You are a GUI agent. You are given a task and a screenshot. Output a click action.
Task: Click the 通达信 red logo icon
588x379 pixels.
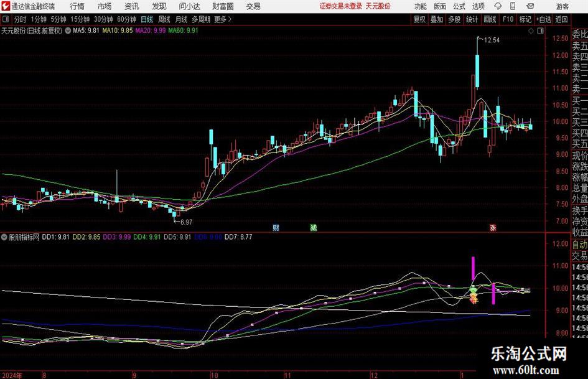6,6
